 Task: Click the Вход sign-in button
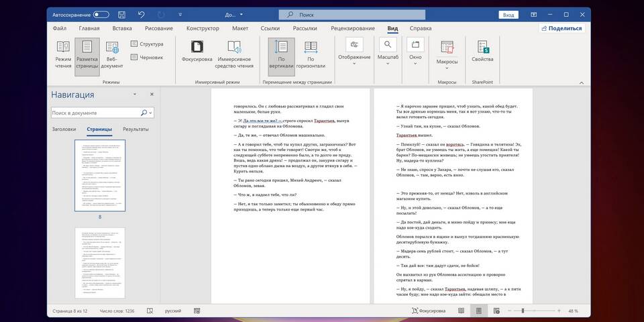[508, 14]
